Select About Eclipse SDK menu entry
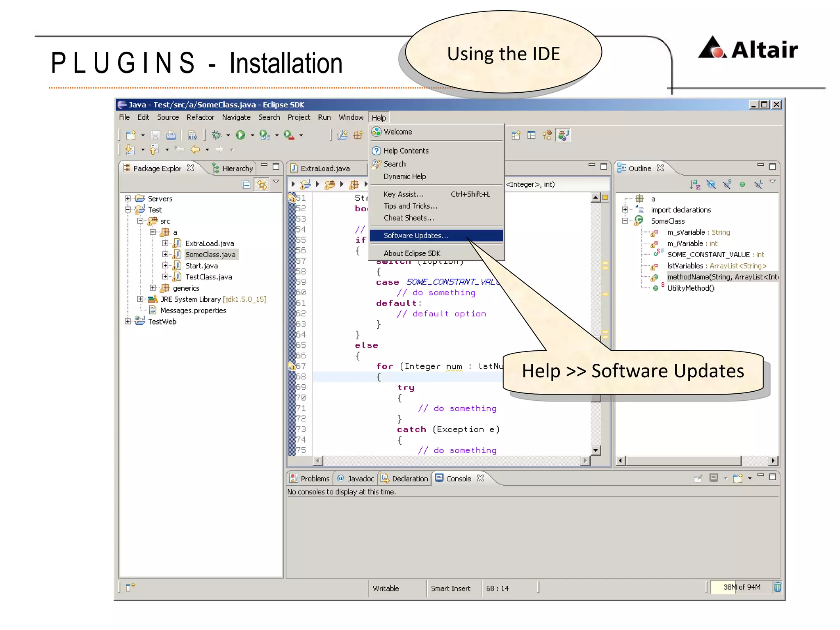The image size is (840, 630). coord(436,253)
